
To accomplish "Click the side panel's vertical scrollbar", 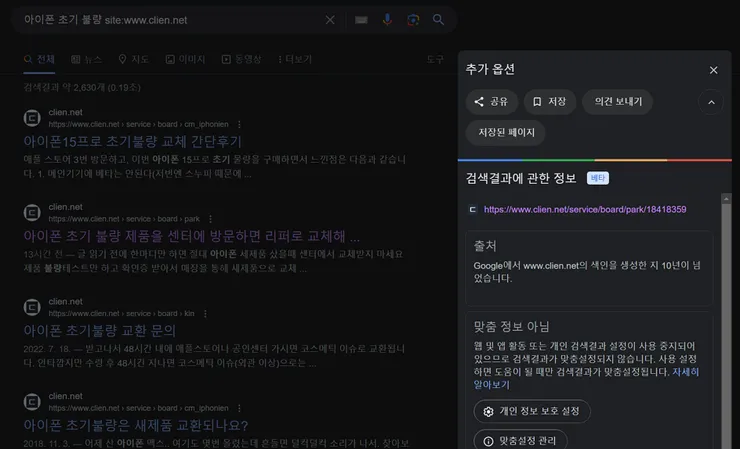I will coord(726,321).
